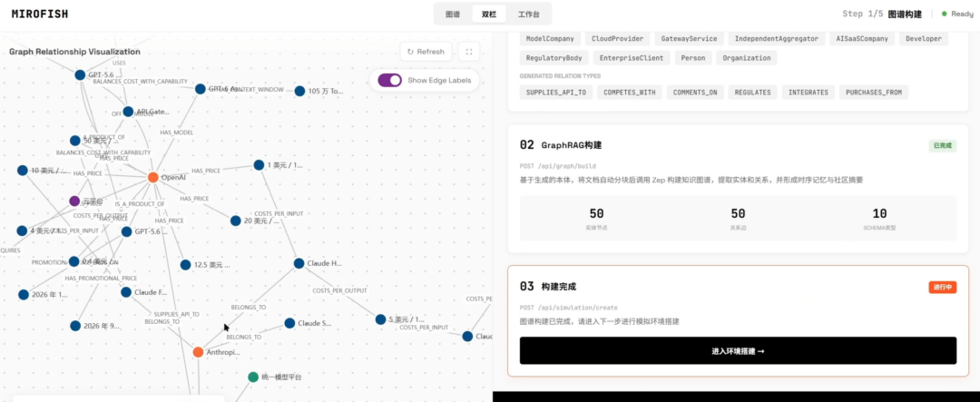Select the orange Anthropic graph node
The image size is (980, 402).
pyautogui.click(x=198, y=353)
